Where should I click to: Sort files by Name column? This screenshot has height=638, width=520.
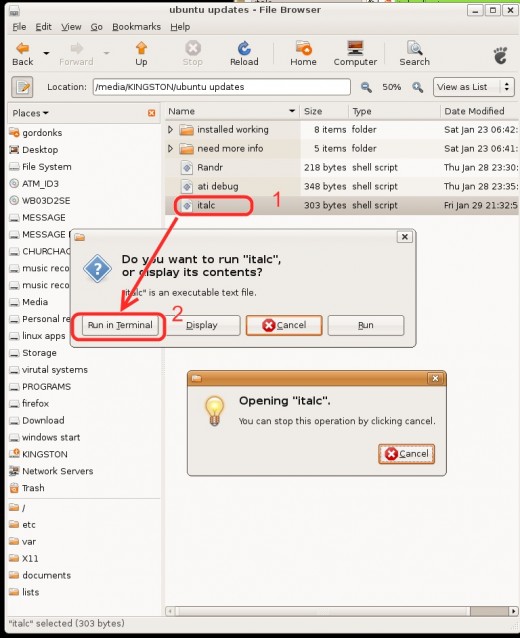pyautogui.click(x=232, y=111)
